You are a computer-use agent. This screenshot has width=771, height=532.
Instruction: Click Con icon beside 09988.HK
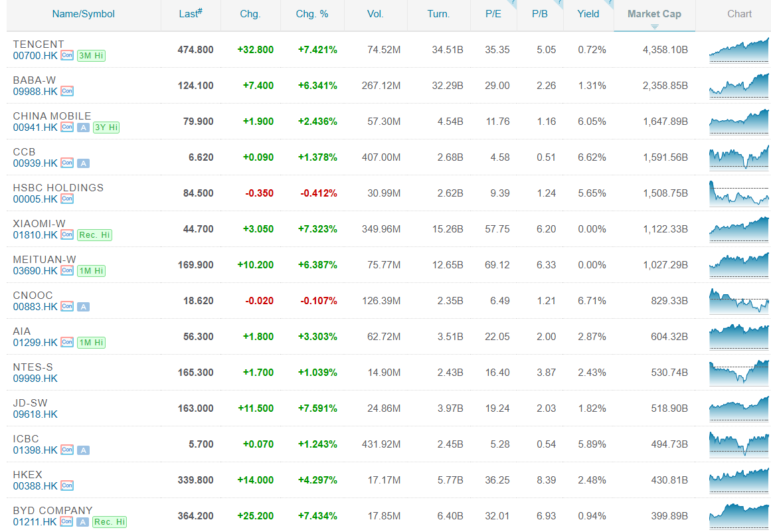[67, 92]
